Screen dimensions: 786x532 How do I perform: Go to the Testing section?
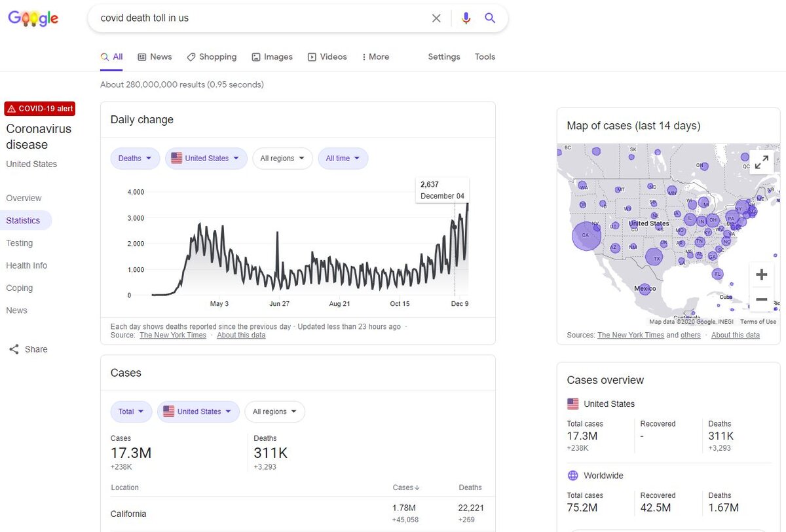pyautogui.click(x=20, y=243)
